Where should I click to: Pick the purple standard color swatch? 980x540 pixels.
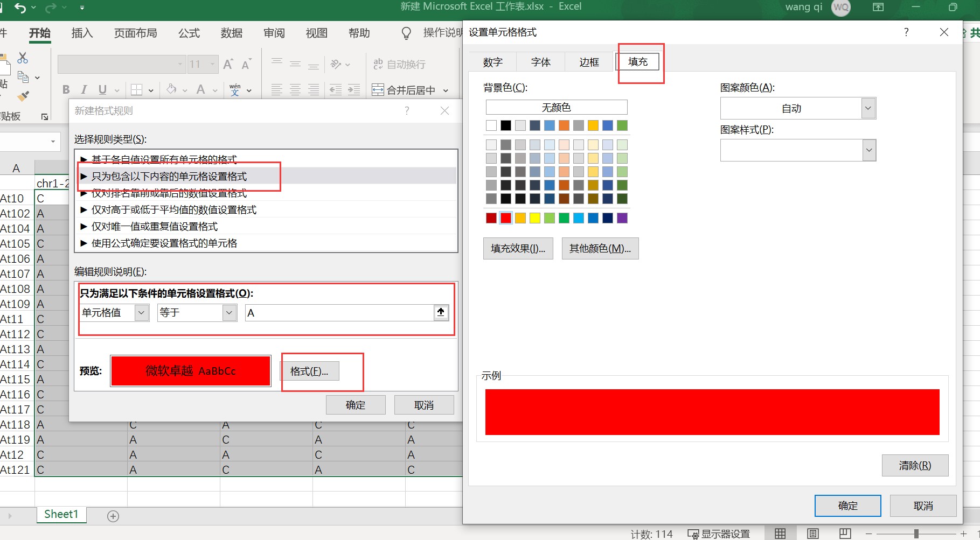click(x=622, y=218)
